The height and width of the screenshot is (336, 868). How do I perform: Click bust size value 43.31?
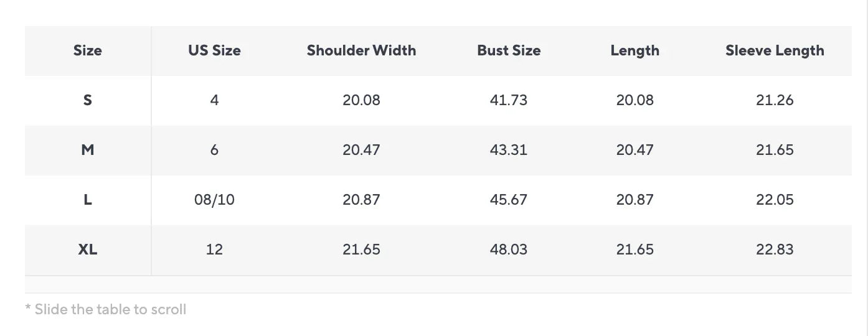(509, 150)
